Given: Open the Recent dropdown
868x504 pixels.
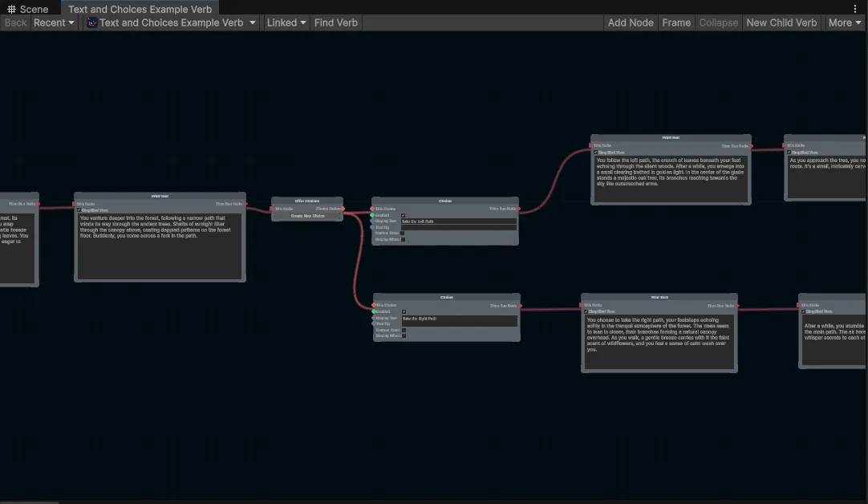Looking at the screenshot, I should click(53, 22).
